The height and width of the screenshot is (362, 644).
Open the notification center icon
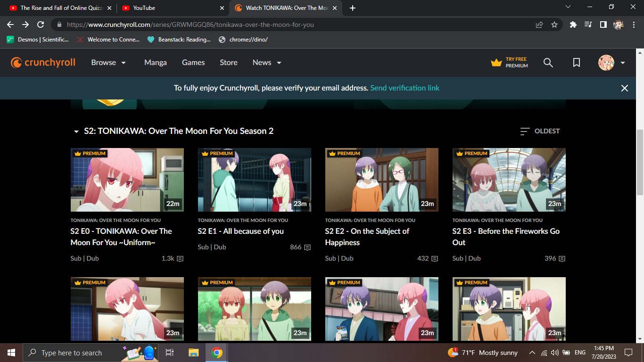coord(628,353)
